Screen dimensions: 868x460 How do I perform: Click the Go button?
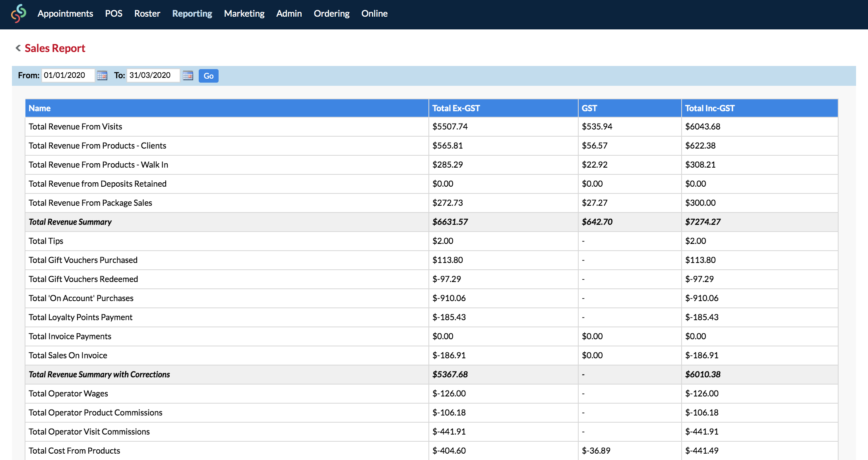pyautogui.click(x=208, y=75)
